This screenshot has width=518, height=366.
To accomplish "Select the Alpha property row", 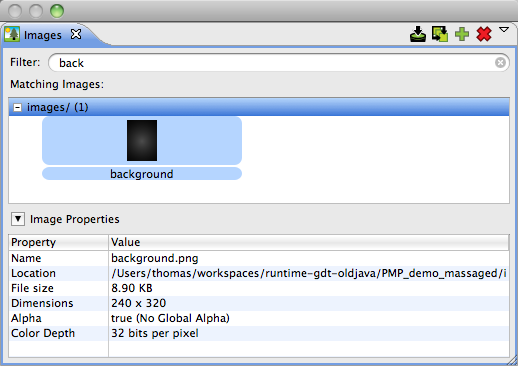I will pyautogui.click(x=259, y=318).
